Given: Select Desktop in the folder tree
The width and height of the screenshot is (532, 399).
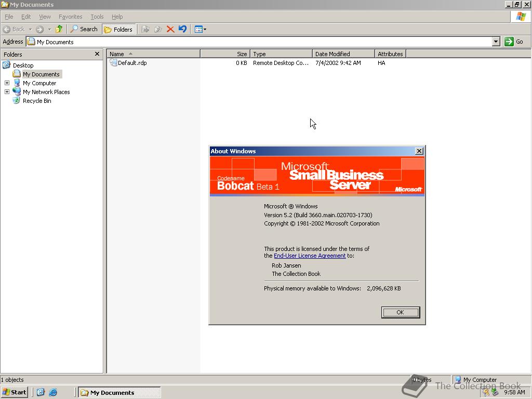Looking at the screenshot, I should tap(23, 65).
